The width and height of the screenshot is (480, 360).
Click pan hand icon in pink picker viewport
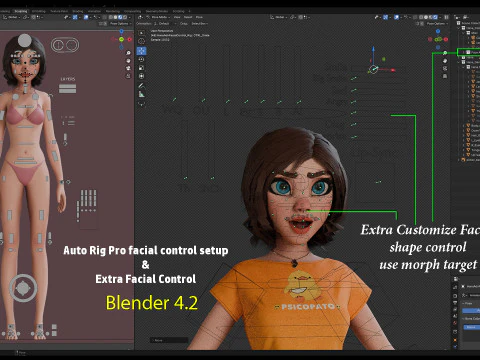(x=128, y=61)
